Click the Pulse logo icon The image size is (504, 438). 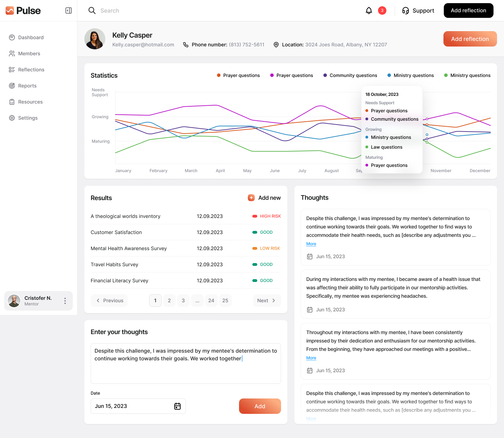[9, 10]
